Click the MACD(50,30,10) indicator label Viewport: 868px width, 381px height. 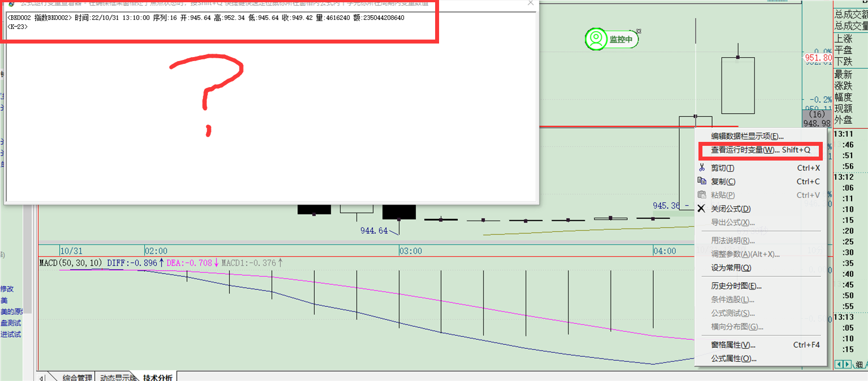pos(71,263)
